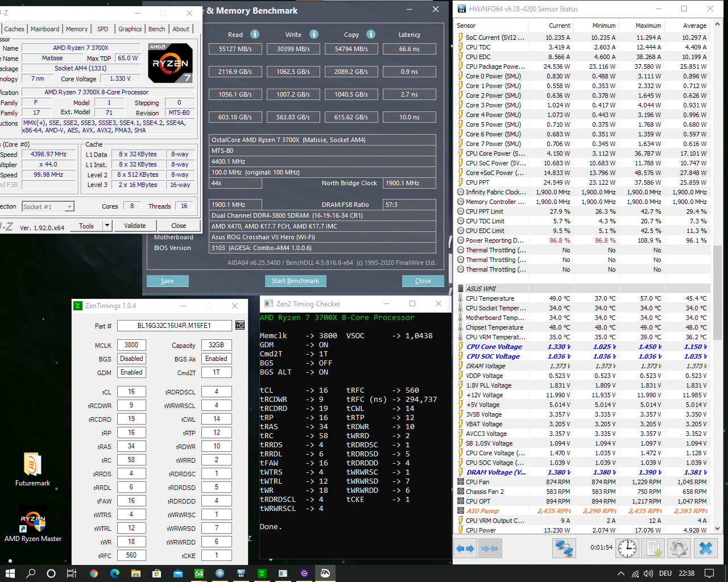Click HWiNFO blue X close-sensors icon

pyautogui.click(x=706, y=548)
